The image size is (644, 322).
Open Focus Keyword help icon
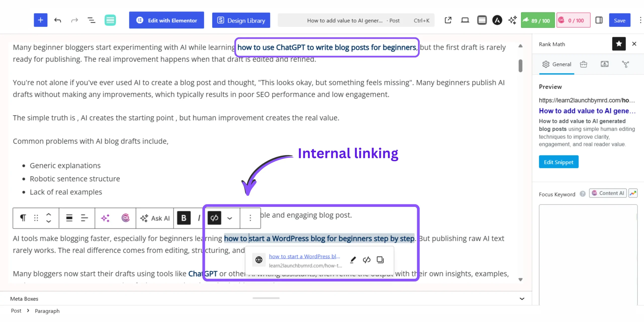583,194
